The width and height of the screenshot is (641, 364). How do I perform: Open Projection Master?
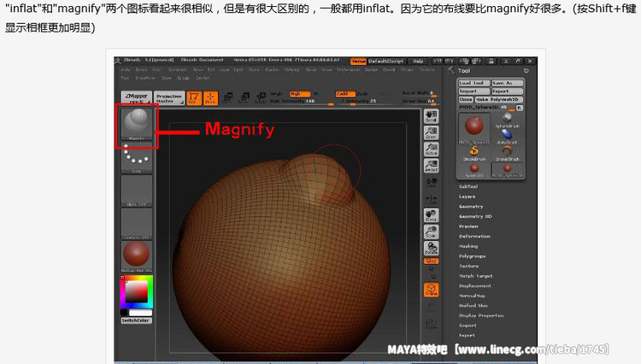click(x=169, y=98)
